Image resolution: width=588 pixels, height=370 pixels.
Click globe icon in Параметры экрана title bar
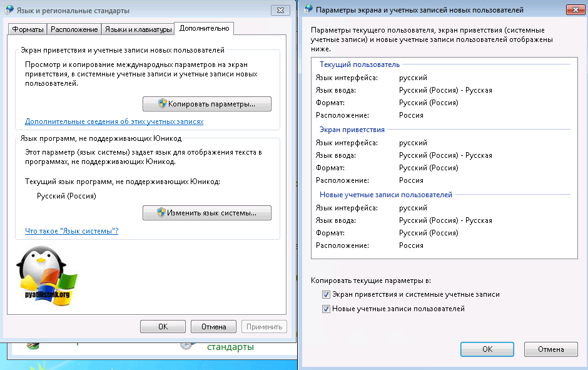point(308,11)
